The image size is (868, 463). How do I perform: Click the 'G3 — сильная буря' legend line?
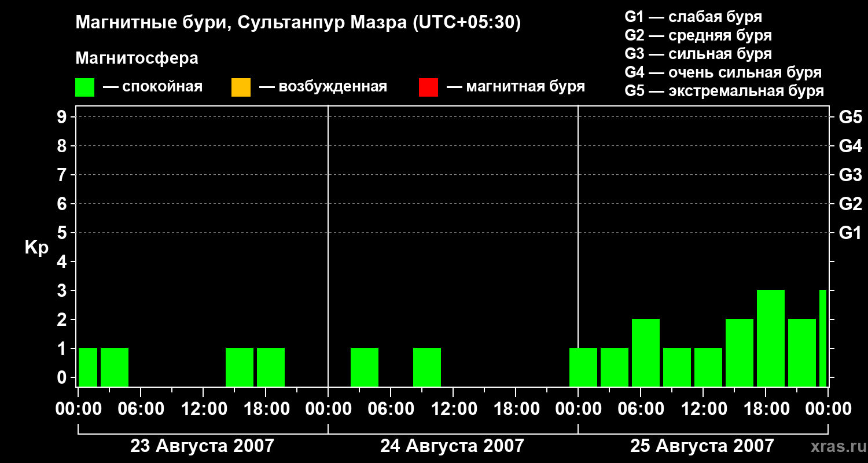[x=698, y=54]
